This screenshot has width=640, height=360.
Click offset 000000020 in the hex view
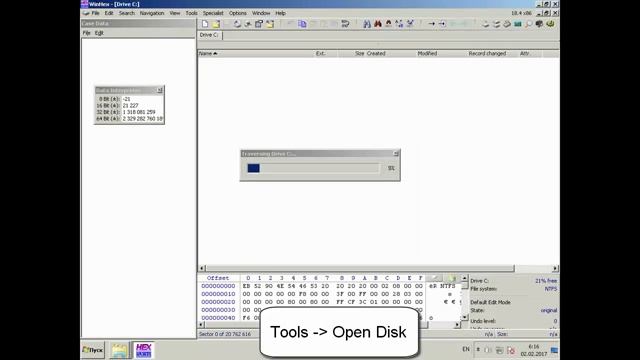point(218,302)
